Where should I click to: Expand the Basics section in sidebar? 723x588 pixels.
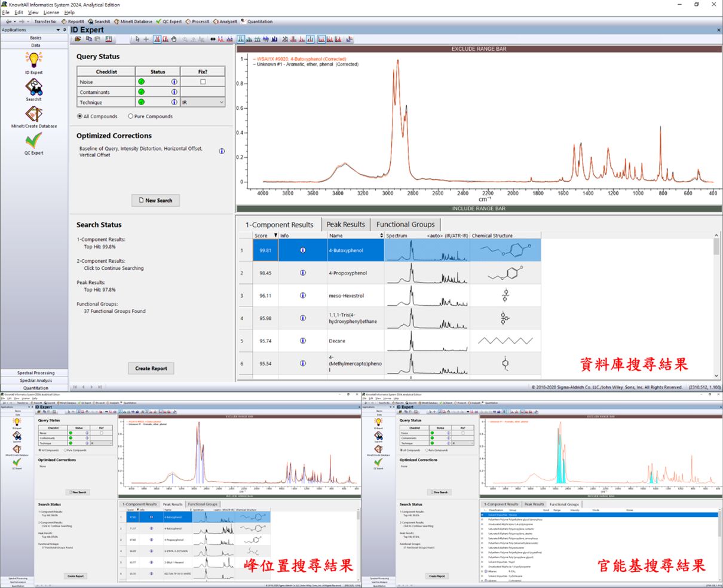(x=35, y=38)
